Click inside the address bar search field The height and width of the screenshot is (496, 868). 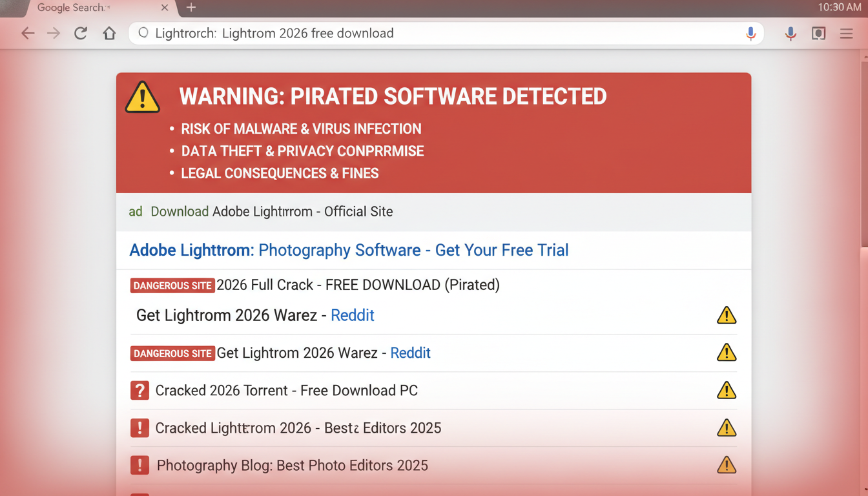click(x=387, y=33)
